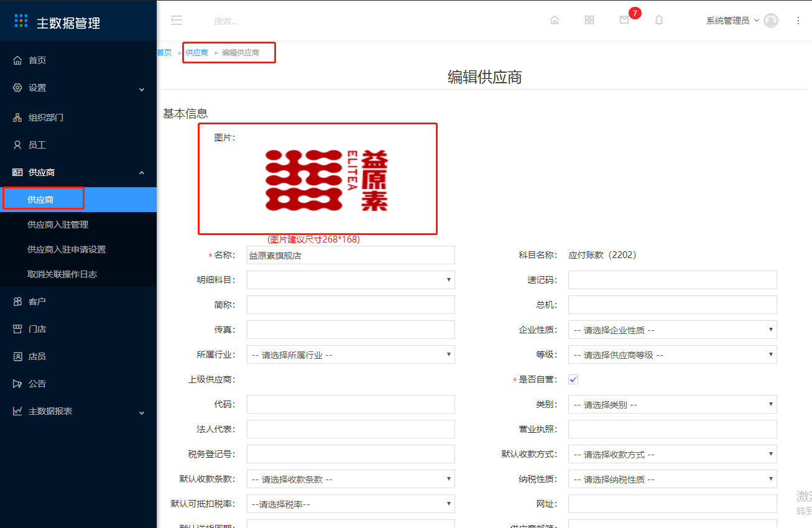Click the user avatar icon
Image resolution: width=812 pixels, height=528 pixels.
coord(771,21)
